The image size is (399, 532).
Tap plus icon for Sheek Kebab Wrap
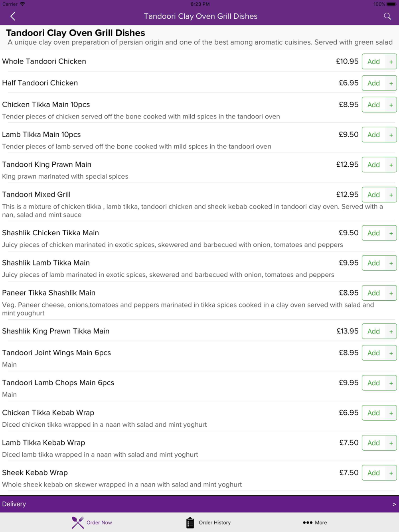(391, 473)
